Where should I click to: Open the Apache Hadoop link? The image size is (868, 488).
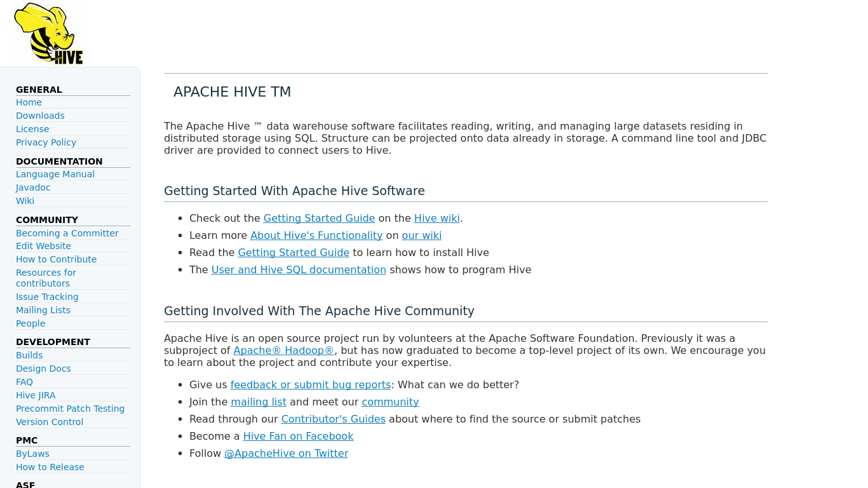click(283, 350)
